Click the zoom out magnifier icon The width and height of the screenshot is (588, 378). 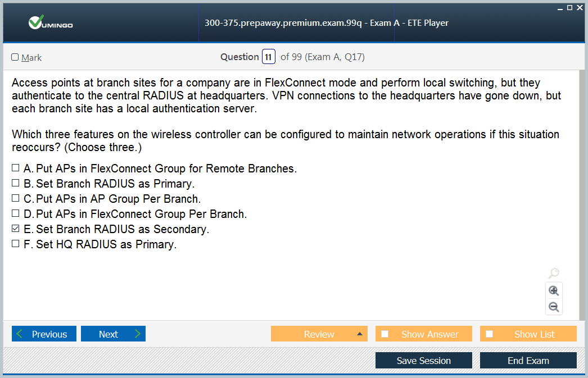tap(554, 307)
